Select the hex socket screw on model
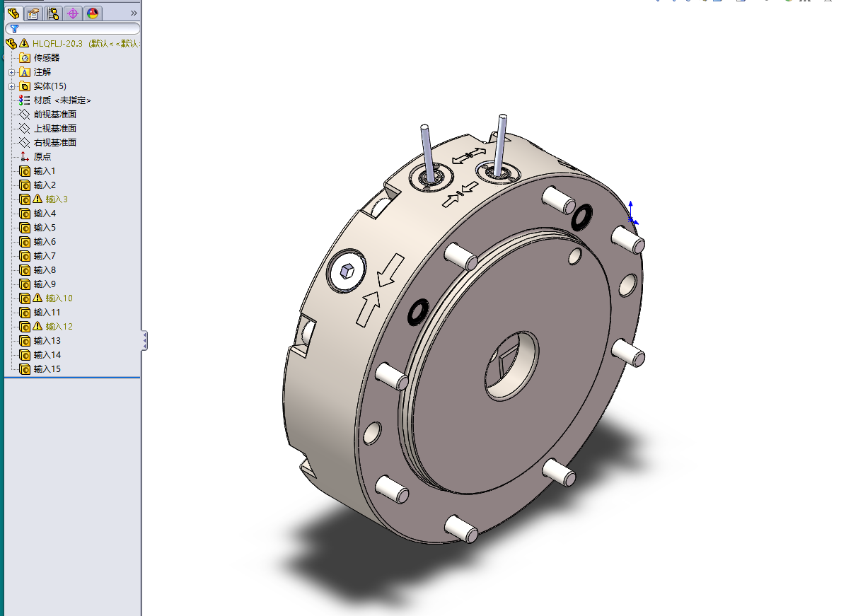This screenshot has width=846, height=616. tap(347, 270)
